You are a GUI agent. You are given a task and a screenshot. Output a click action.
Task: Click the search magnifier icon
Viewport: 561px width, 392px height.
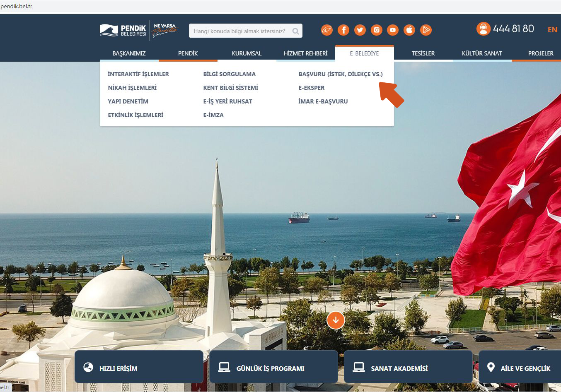tap(295, 31)
